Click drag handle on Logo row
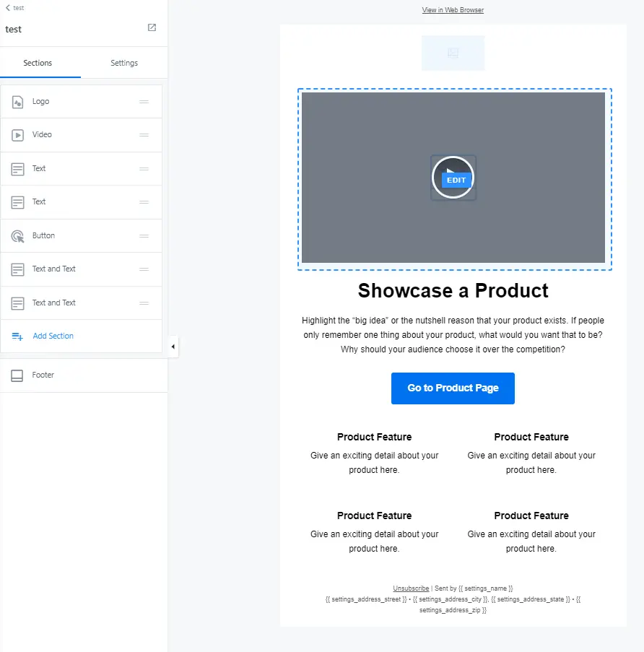The image size is (644, 652). 144,102
